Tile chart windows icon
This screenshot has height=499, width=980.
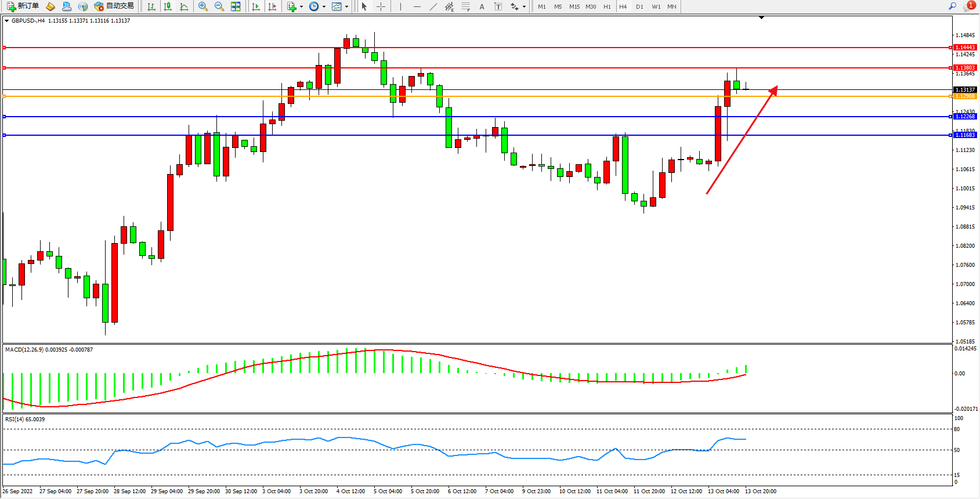[x=236, y=6]
